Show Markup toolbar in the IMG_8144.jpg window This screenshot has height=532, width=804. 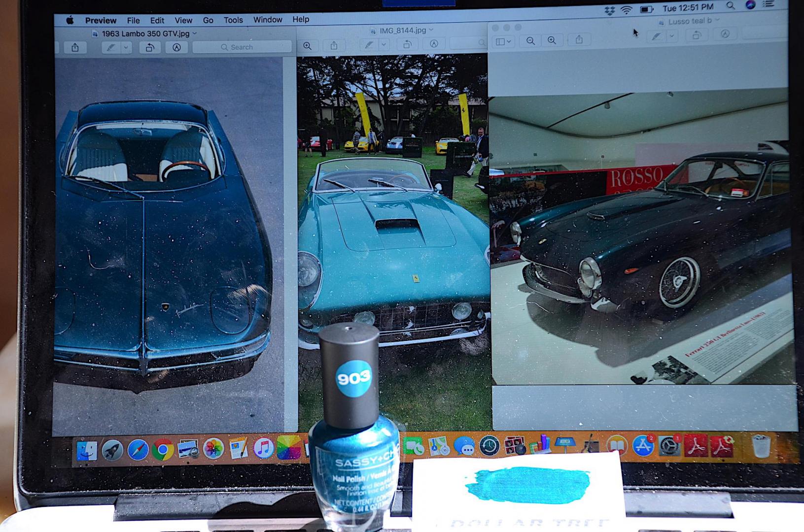tap(434, 44)
